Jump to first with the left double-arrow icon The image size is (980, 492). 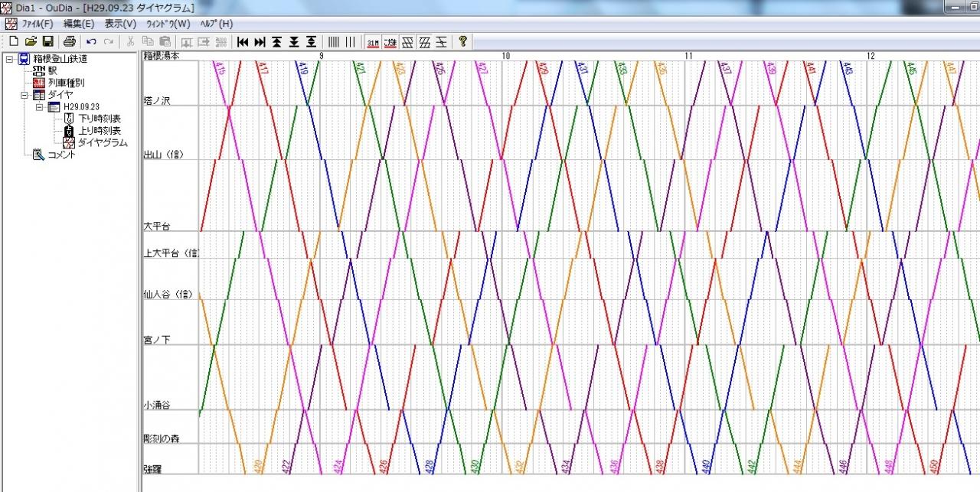(243, 41)
